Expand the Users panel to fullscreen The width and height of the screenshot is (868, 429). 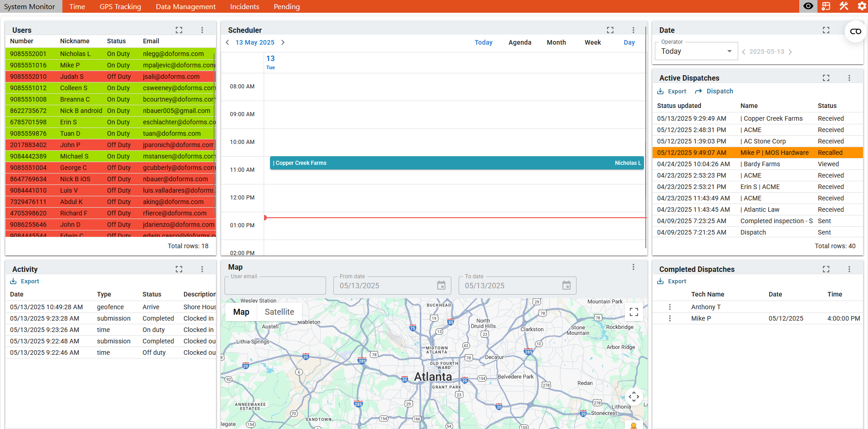(x=179, y=30)
